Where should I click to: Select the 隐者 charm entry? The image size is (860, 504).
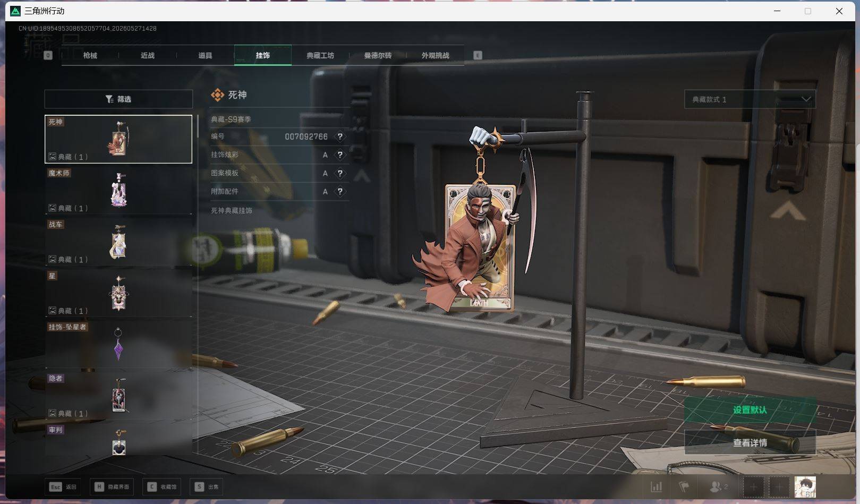[118, 396]
